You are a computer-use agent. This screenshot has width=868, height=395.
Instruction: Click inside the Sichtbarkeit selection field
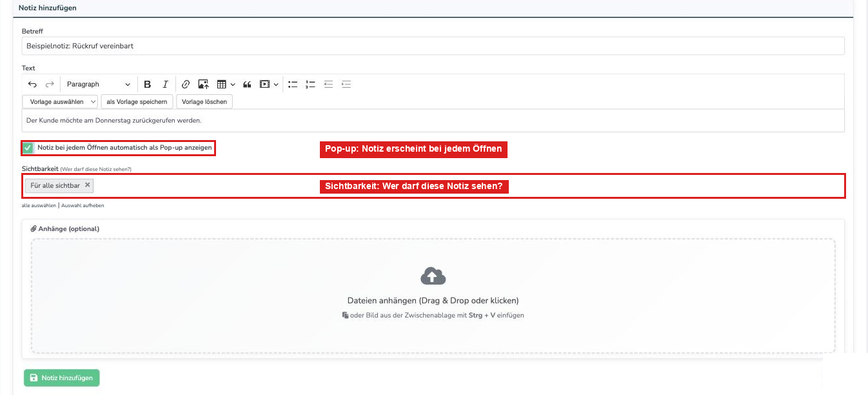click(x=433, y=185)
